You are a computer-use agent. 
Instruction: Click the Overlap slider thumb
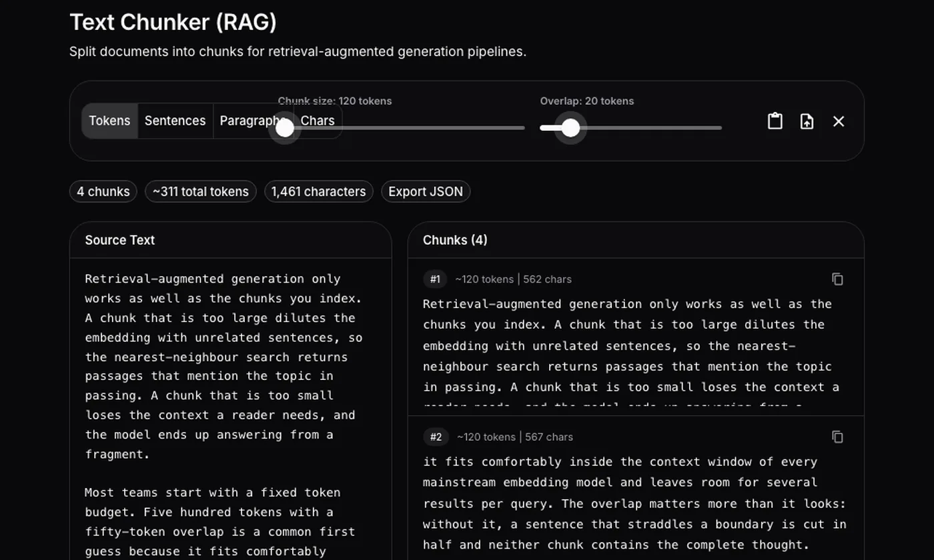570,128
